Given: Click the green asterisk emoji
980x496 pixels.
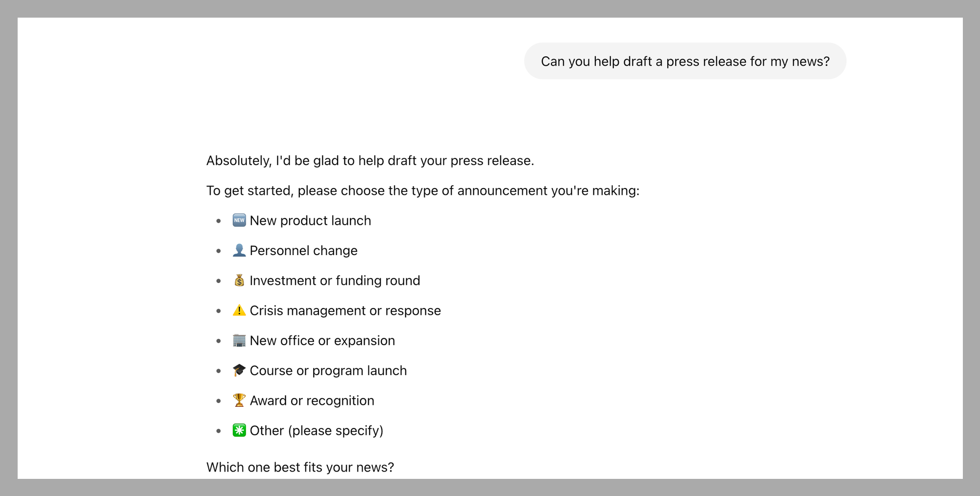Looking at the screenshot, I should point(239,430).
